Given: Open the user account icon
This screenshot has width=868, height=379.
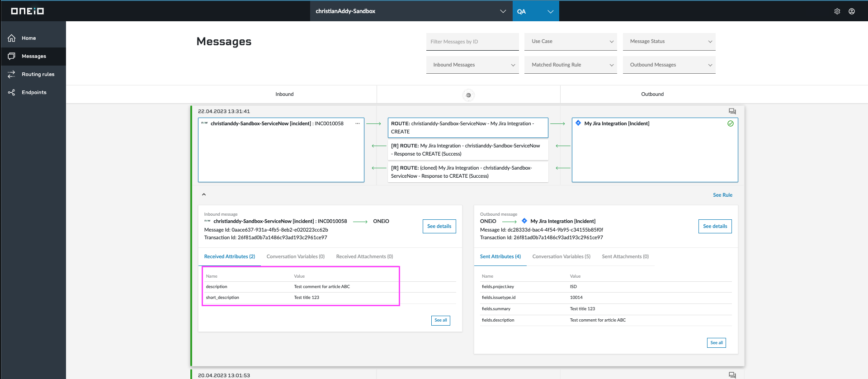Looking at the screenshot, I should tap(852, 11).
